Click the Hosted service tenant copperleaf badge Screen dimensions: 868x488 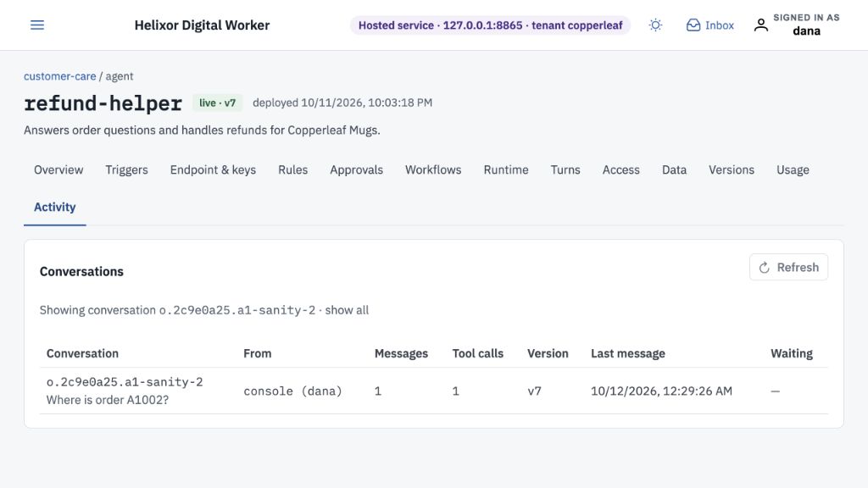490,25
